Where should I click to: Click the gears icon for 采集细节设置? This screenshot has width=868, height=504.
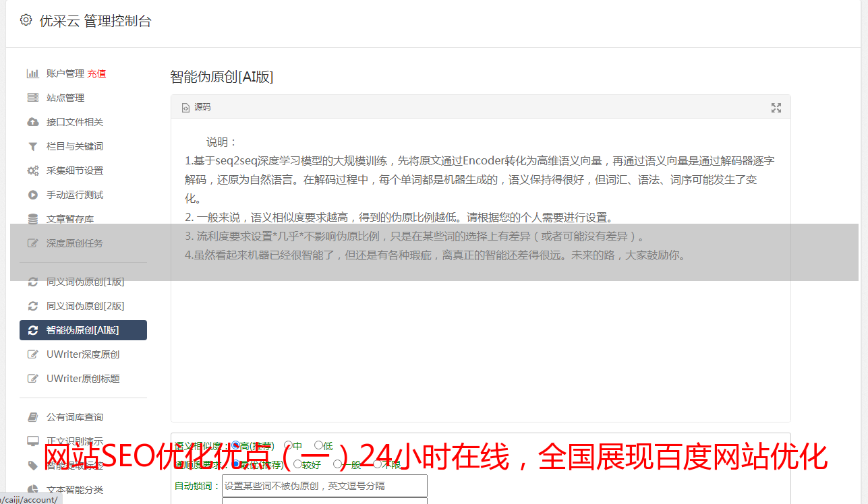(x=32, y=170)
